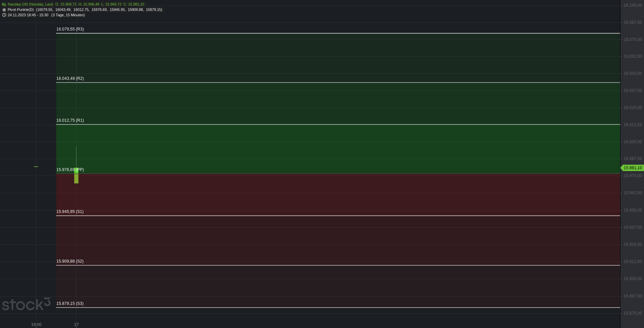The height and width of the screenshot is (328, 644).
Task: Click the small green dash near 19:00
Action: point(36,166)
